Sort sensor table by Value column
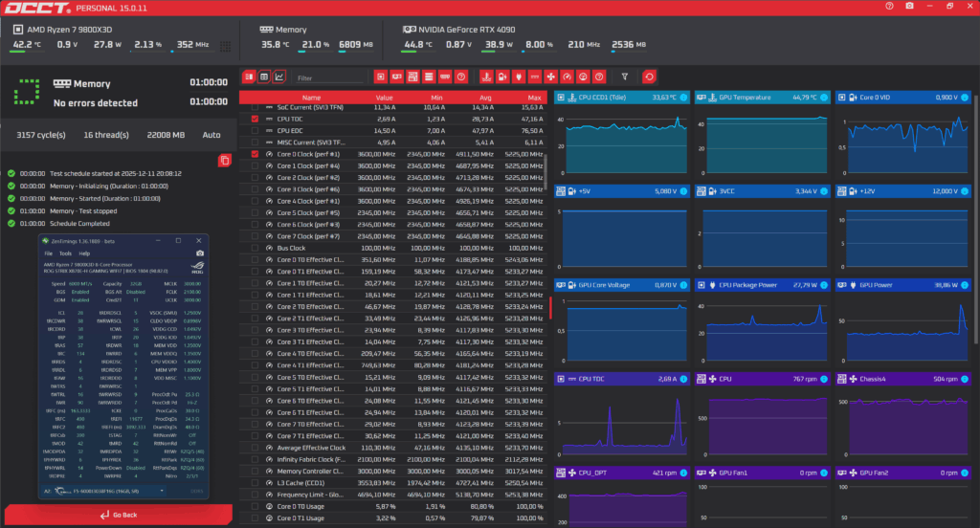The height and width of the screenshot is (528, 980). coord(384,98)
